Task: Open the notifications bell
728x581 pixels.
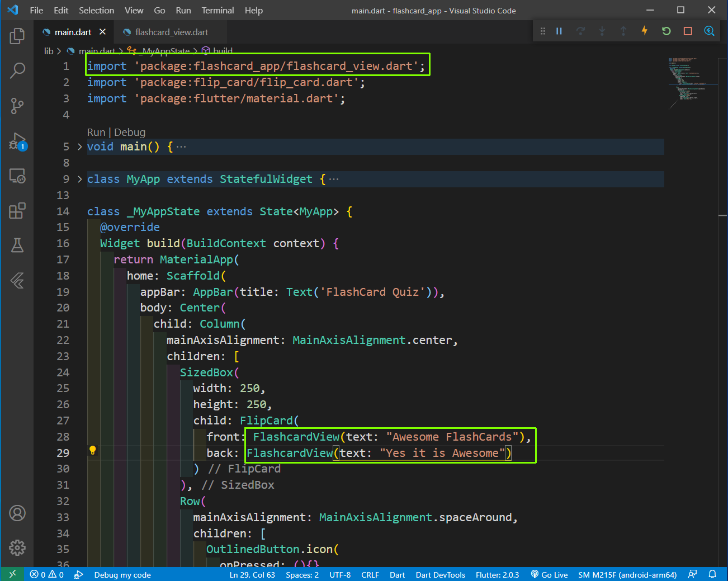Action: (712, 574)
